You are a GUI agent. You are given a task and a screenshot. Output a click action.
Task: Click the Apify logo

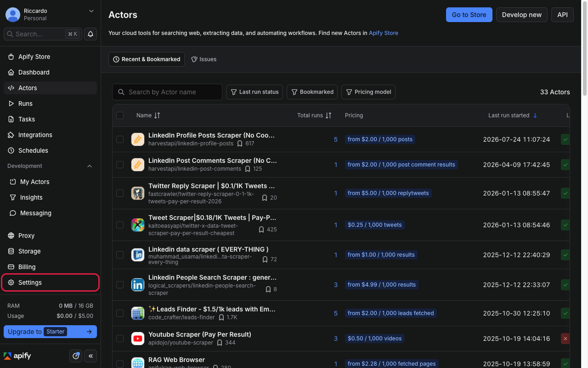click(17, 356)
